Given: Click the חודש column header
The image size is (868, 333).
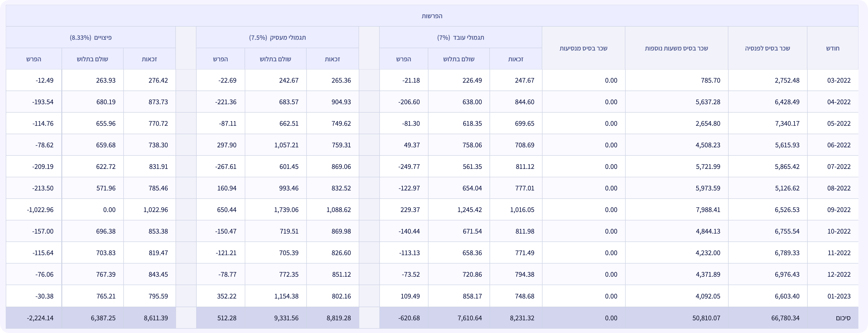Looking at the screenshot, I should (x=833, y=48).
